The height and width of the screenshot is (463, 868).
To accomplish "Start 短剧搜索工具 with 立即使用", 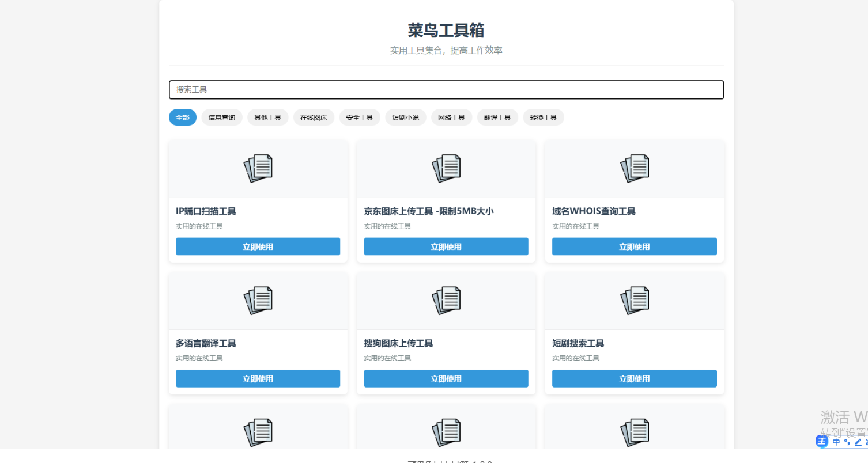I will point(635,378).
